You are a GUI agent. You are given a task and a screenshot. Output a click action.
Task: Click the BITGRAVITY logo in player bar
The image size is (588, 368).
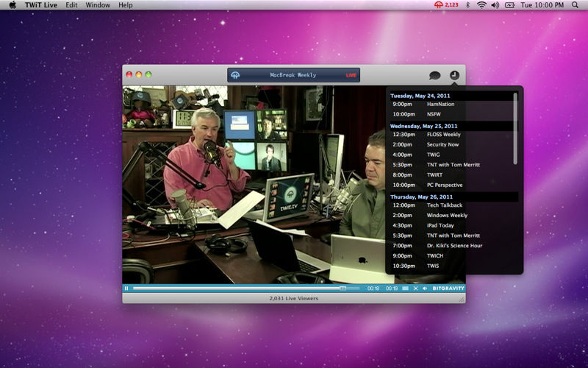click(x=448, y=289)
